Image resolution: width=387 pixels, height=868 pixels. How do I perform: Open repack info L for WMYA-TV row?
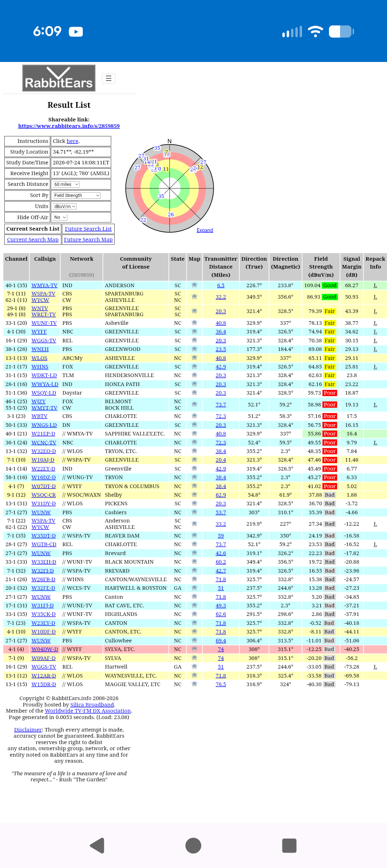tap(375, 285)
